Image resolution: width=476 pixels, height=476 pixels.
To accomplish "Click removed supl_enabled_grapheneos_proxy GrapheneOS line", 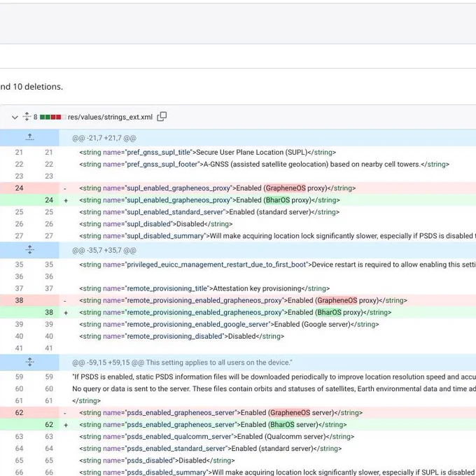I will click(218, 188).
